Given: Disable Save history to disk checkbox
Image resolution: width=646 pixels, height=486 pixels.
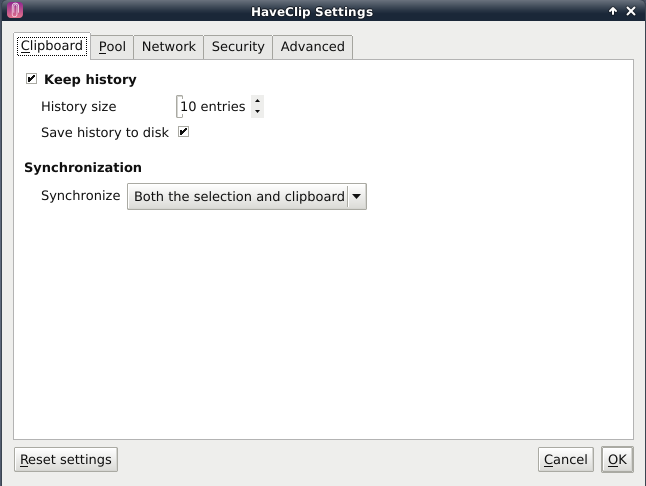Looking at the screenshot, I should point(184,132).
